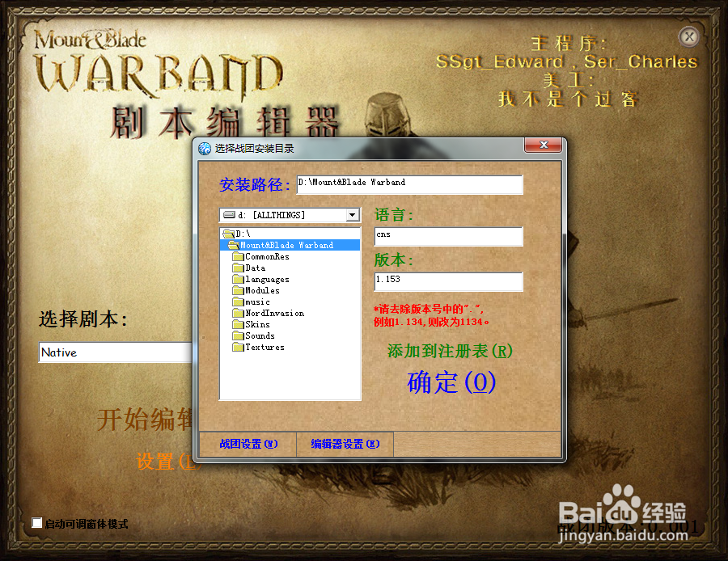
Task: Select the "NordInvasion" folder name
Action: [x=275, y=313]
